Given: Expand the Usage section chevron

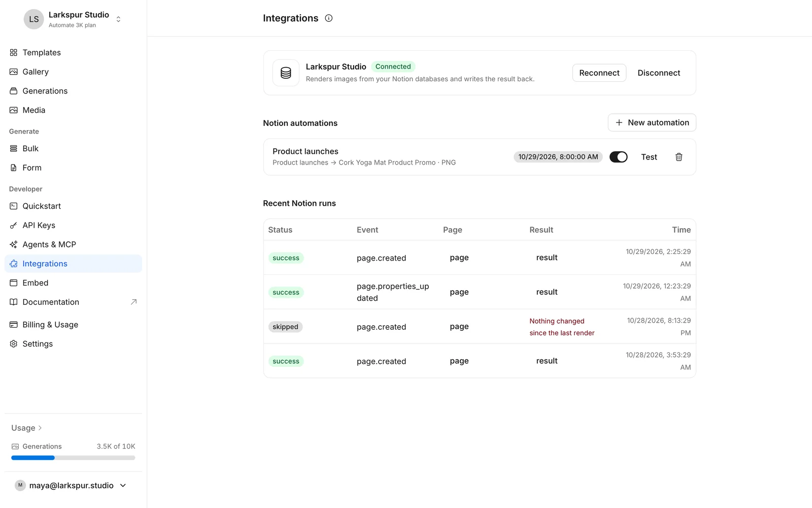Looking at the screenshot, I should click(40, 428).
